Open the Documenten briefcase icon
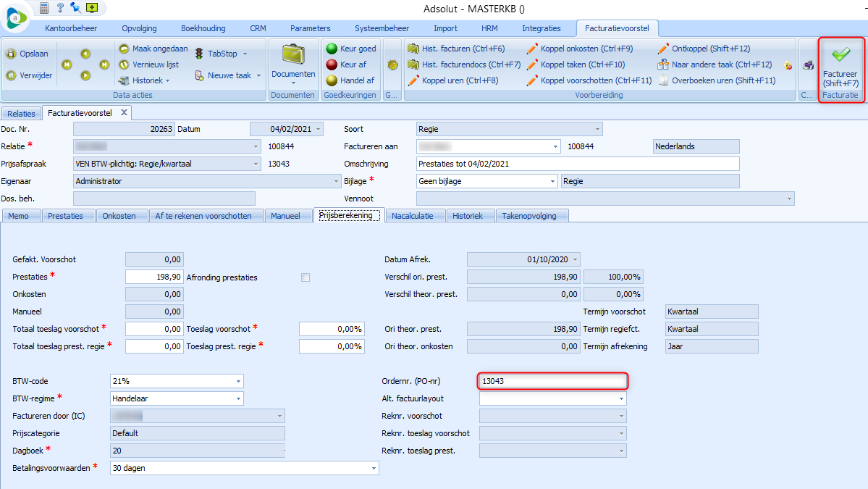The height and width of the screenshot is (489, 868). coord(293,55)
